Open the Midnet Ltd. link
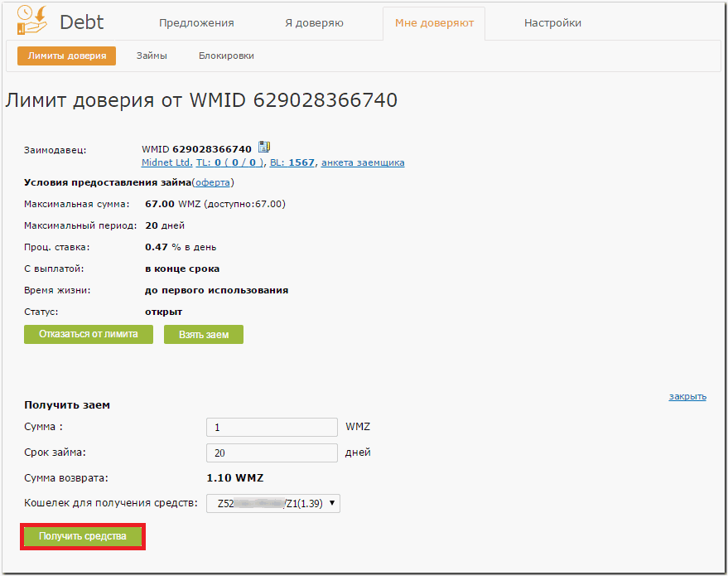Image resolution: width=728 pixels, height=576 pixels. [166, 162]
